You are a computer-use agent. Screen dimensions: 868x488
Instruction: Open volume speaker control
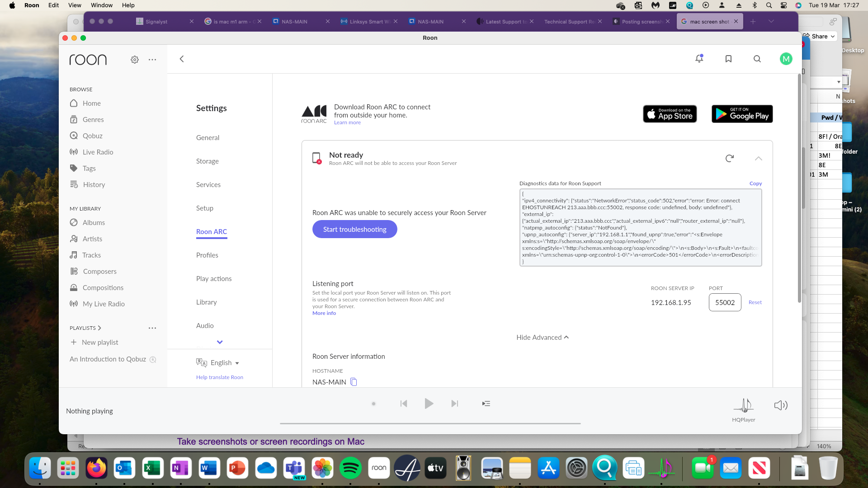(x=781, y=405)
